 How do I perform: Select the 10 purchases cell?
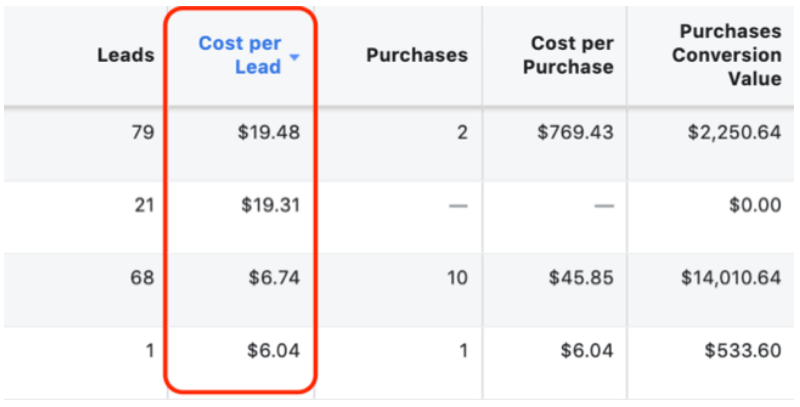click(x=457, y=277)
